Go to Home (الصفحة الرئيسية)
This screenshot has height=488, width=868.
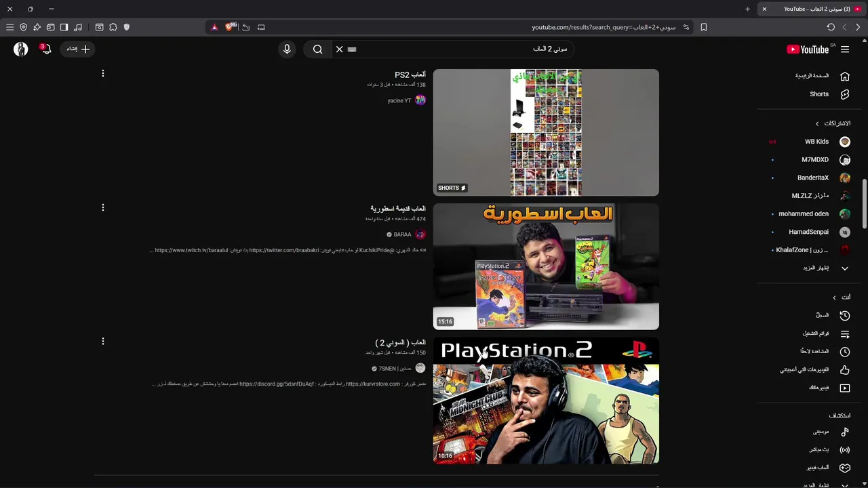click(x=822, y=76)
